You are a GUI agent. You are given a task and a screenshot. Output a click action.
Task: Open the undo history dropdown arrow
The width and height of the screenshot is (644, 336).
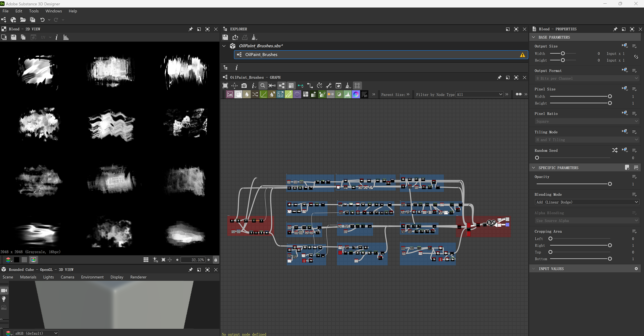pyautogui.click(x=49, y=20)
